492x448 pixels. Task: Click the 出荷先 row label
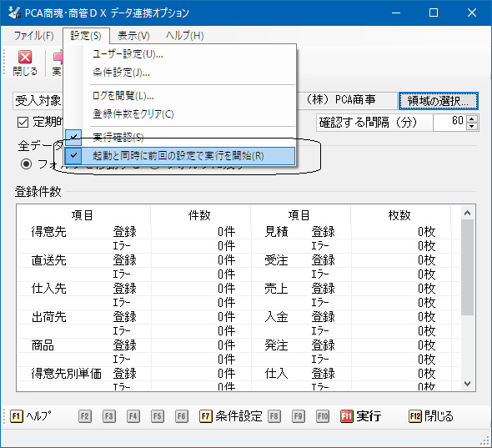[48, 317]
